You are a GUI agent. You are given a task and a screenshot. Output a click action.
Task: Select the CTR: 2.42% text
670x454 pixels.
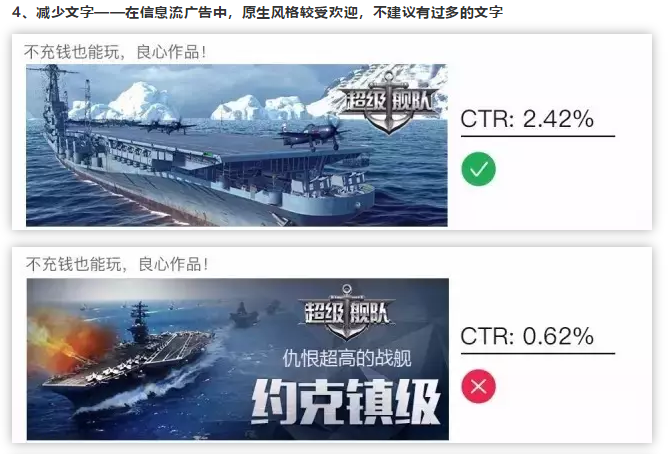click(x=527, y=118)
